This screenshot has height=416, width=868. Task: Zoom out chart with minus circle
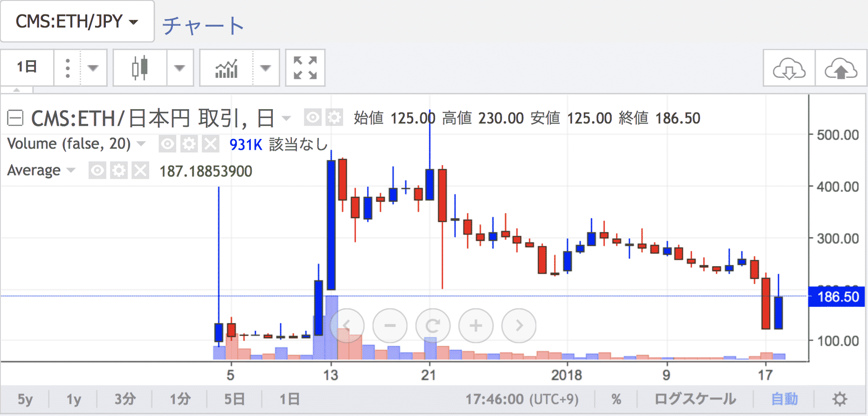(x=390, y=326)
